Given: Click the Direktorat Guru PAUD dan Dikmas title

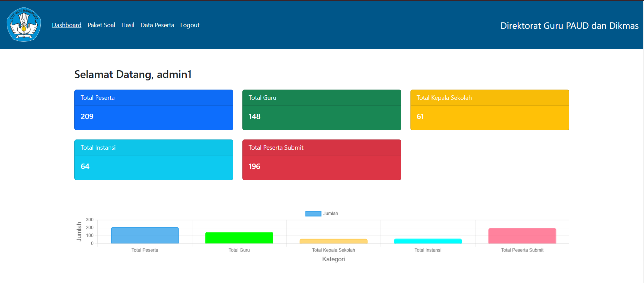Looking at the screenshot, I should (x=569, y=26).
